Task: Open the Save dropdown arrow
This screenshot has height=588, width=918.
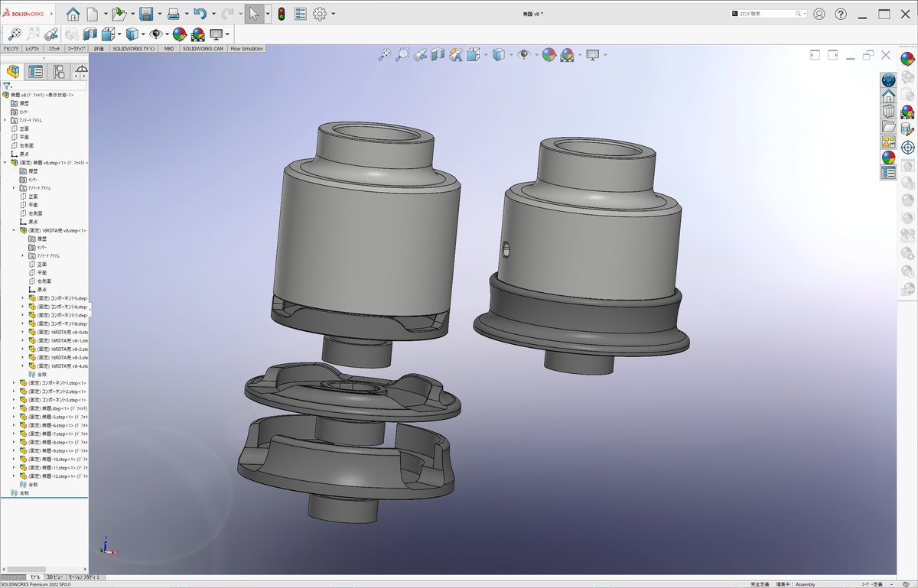Action: (159, 14)
